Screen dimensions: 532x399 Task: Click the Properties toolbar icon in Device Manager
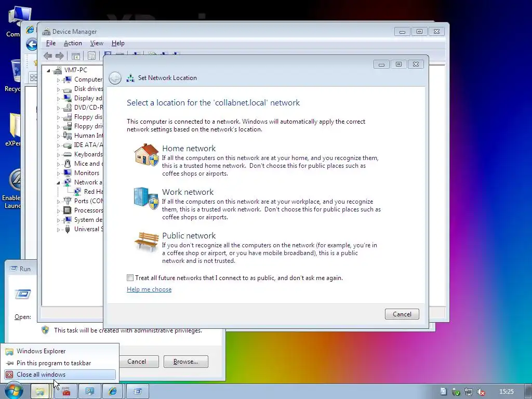tap(91, 56)
